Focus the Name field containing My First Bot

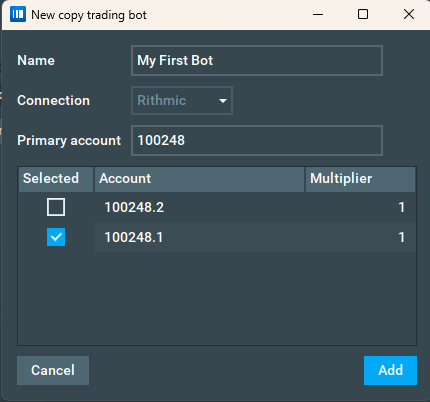point(257,61)
